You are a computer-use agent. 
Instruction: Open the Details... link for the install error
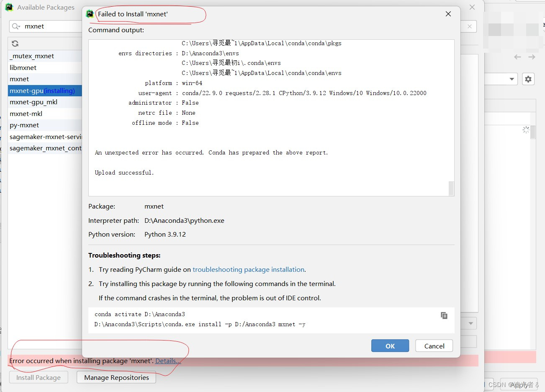pyautogui.click(x=168, y=361)
